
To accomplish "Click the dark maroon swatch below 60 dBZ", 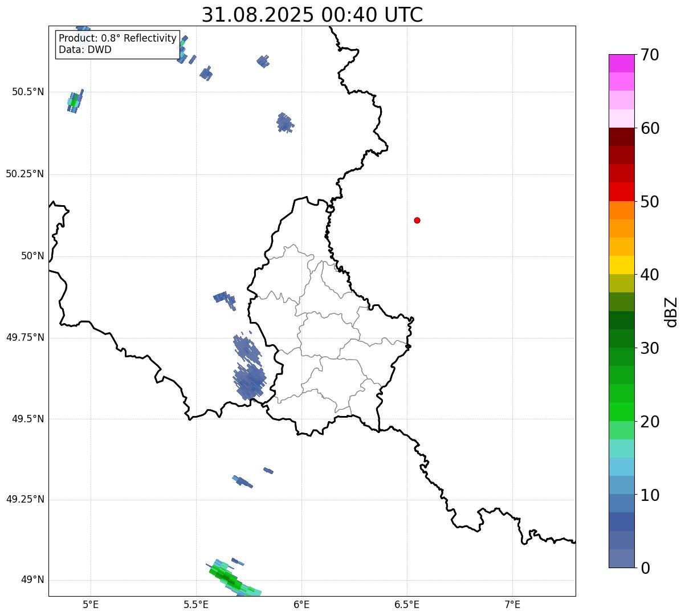I will [622, 137].
